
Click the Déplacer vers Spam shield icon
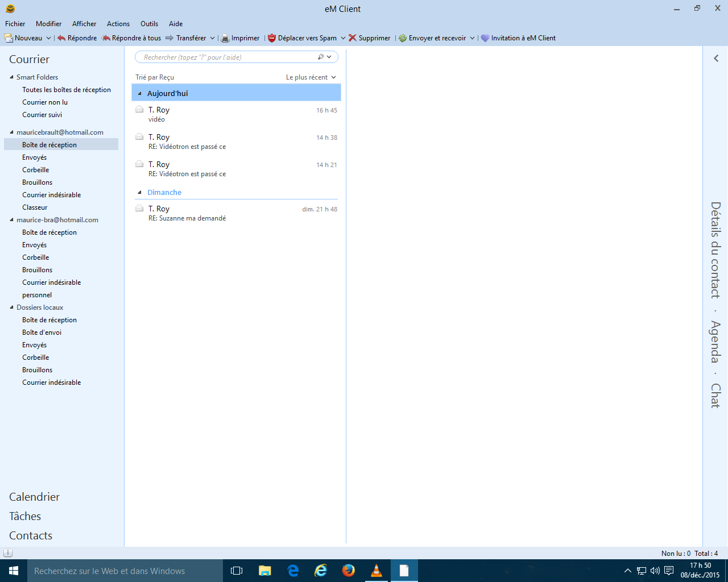[272, 38]
